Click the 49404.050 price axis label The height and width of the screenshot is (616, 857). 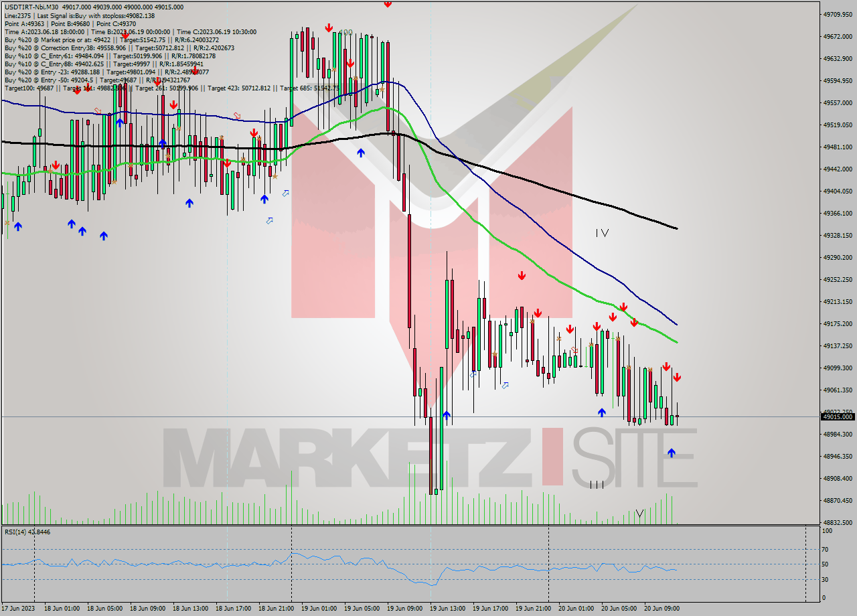pyautogui.click(x=838, y=191)
